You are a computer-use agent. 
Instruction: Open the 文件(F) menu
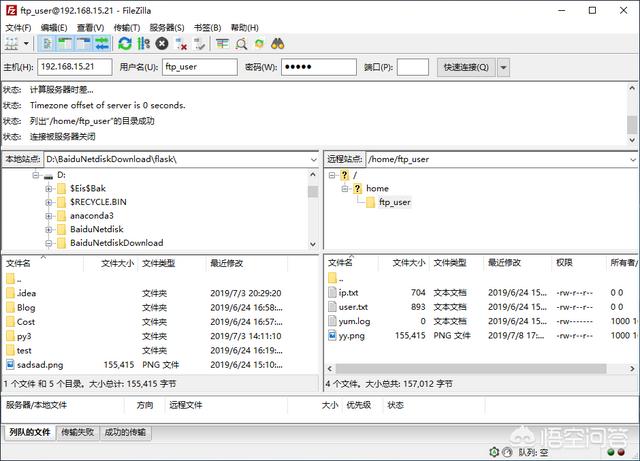18,27
